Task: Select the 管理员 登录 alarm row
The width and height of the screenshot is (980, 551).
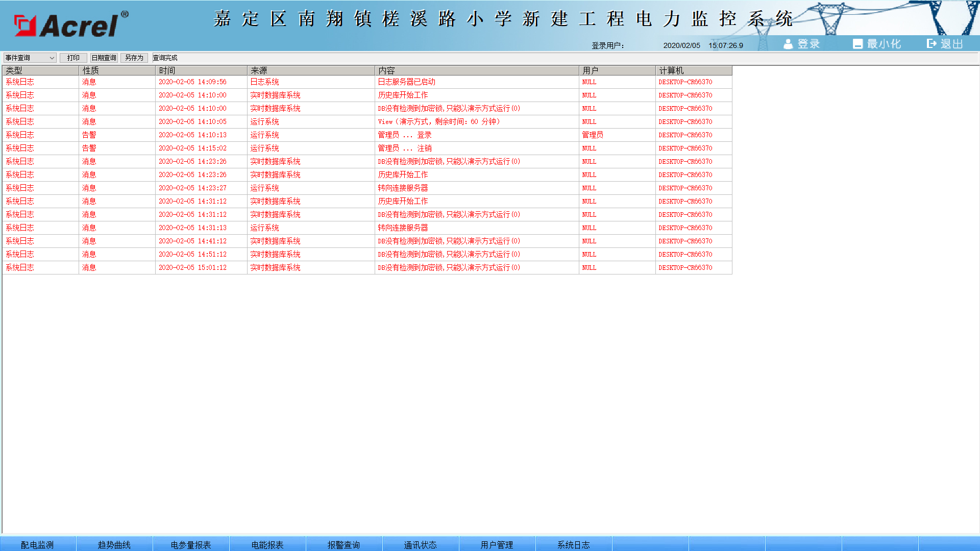Action: [x=404, y=135]
